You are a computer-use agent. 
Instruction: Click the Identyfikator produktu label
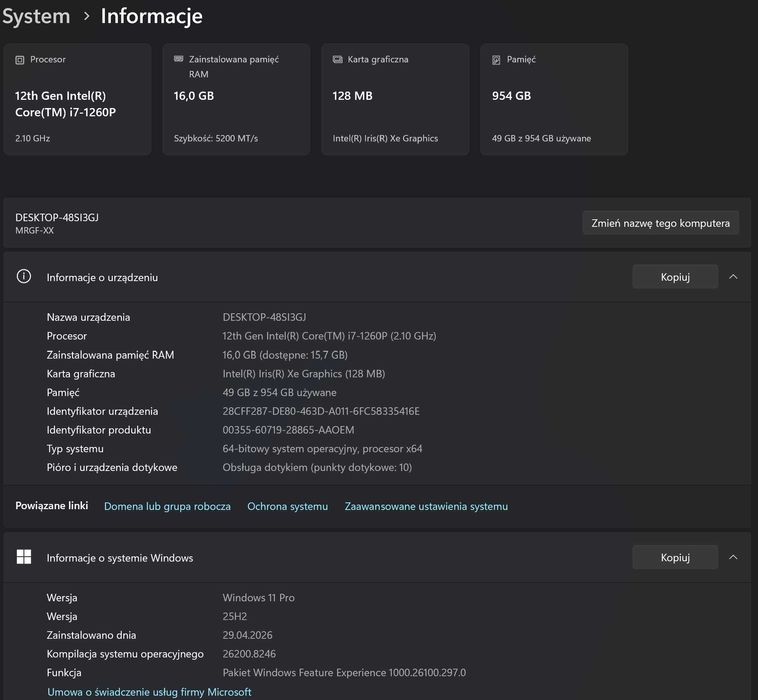click(x=99, y=430)
